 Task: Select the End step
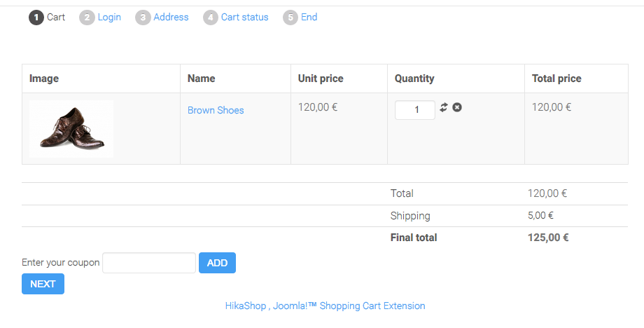point(309,18)
